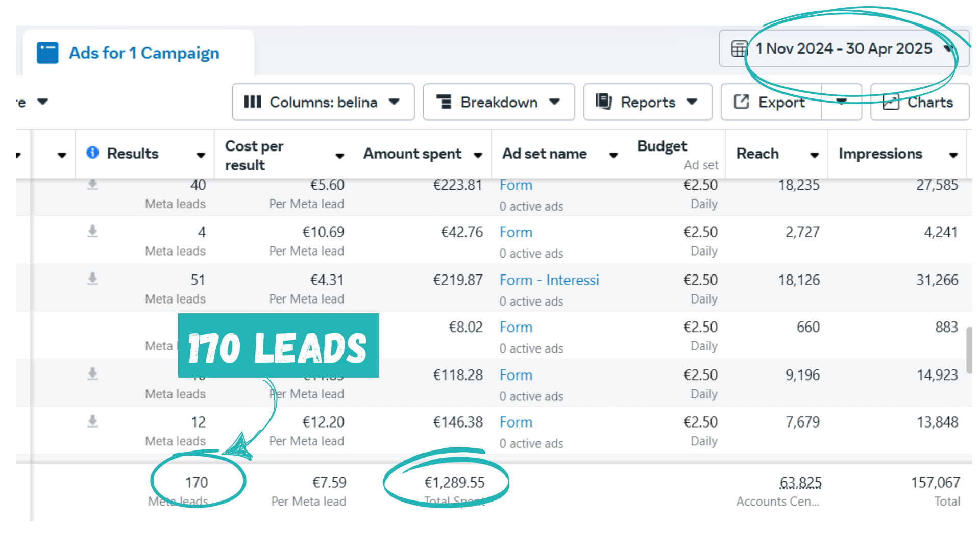
Task: Click the Ads for 1 Campaign tab icon
Action: 47,53
